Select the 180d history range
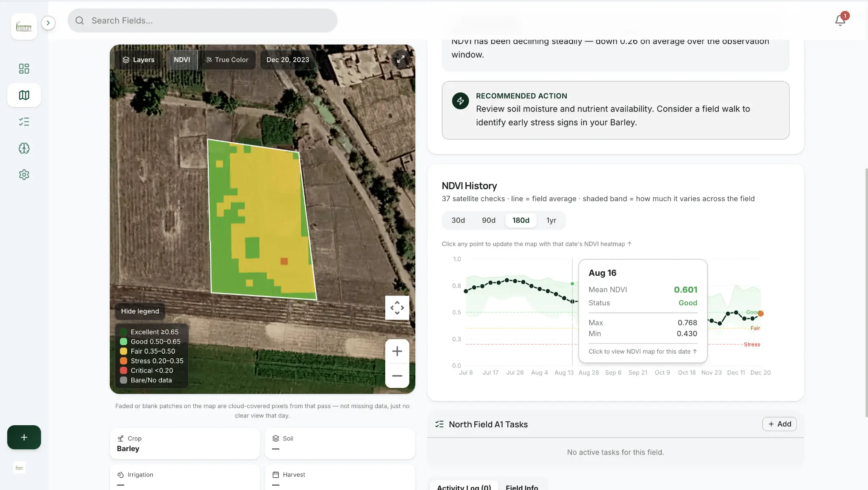This screenshot has width=868, height=490. point(521,220)
